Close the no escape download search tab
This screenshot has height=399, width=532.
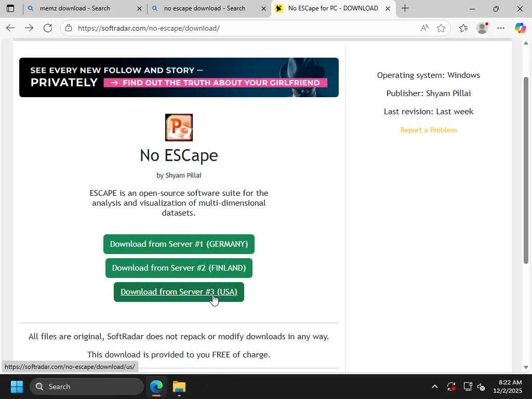(263, 9)
